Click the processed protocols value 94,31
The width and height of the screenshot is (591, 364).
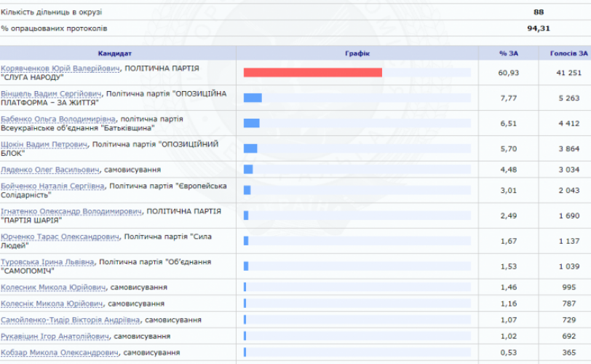[539, 28]
